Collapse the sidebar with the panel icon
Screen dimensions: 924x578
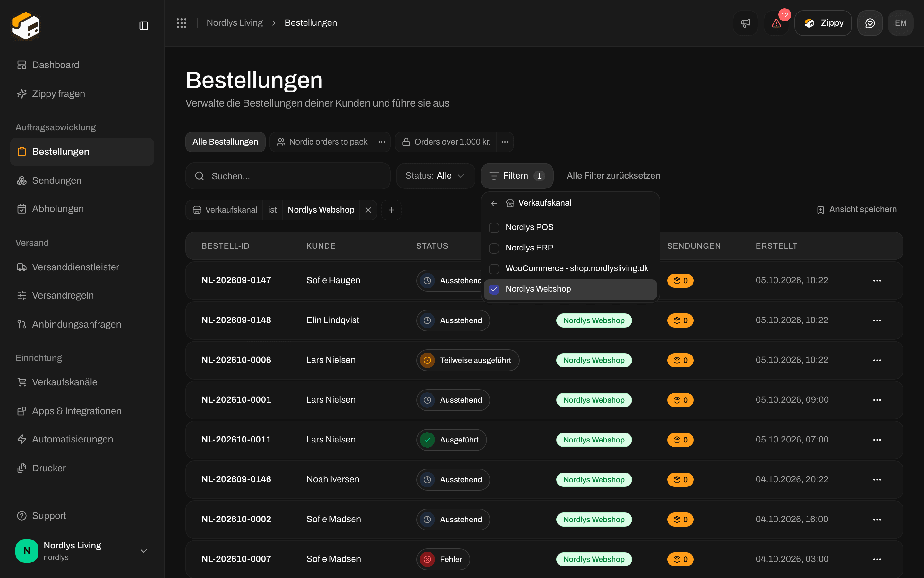143,26
